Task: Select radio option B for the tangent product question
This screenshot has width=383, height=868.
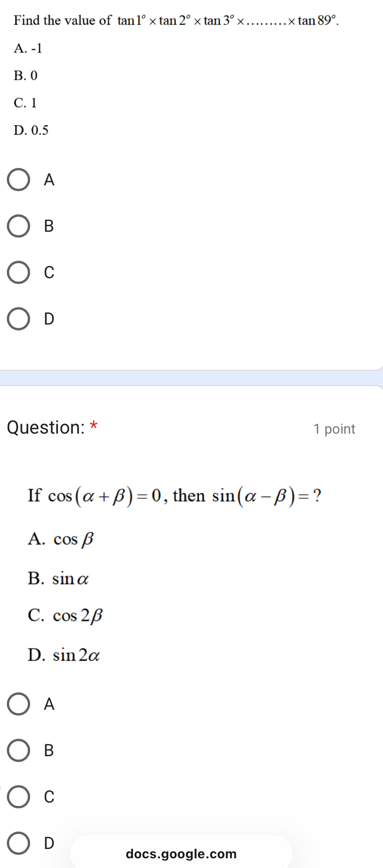Action: click(19, 226)
